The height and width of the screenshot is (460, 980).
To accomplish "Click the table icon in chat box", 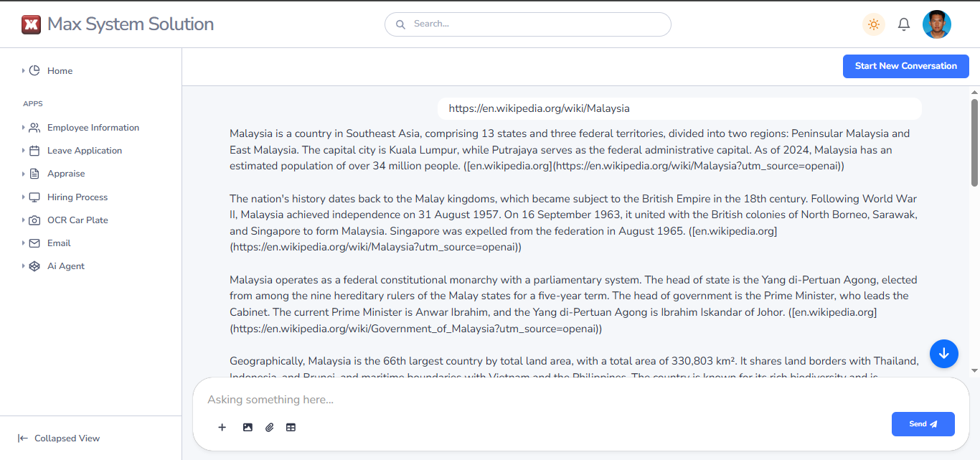I will [291, 427].
